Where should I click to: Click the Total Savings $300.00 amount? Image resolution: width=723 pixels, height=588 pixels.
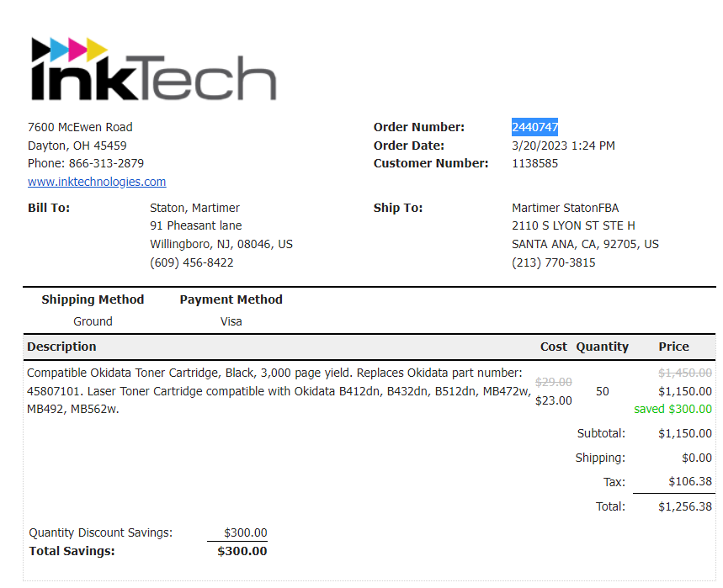(242, 551)
